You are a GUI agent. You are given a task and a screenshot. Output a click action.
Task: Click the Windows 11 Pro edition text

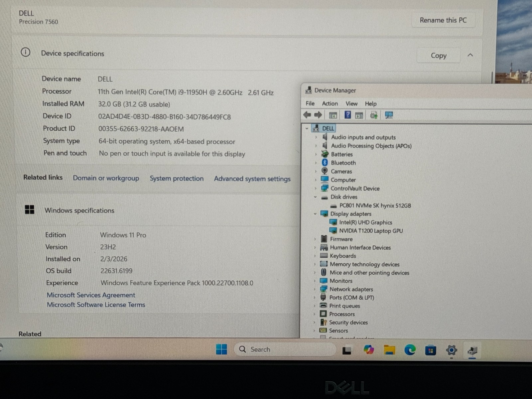pos(123,235)
